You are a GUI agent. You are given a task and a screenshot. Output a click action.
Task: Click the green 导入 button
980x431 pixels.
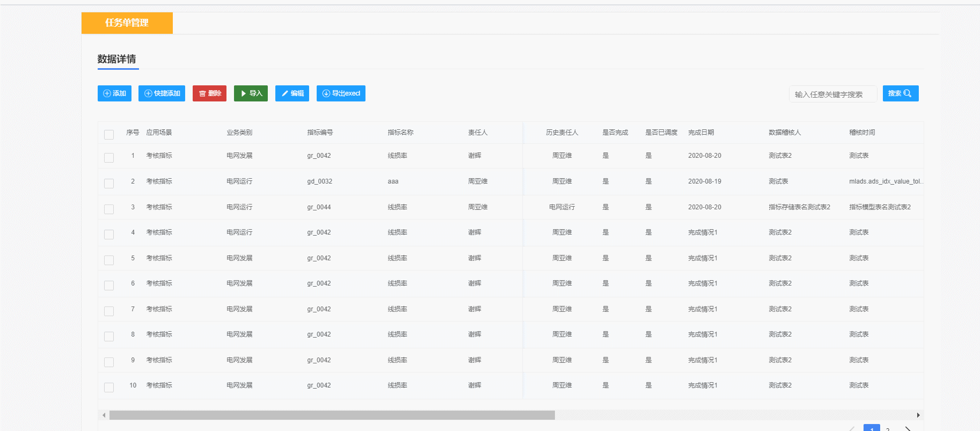tap(251, 93)
